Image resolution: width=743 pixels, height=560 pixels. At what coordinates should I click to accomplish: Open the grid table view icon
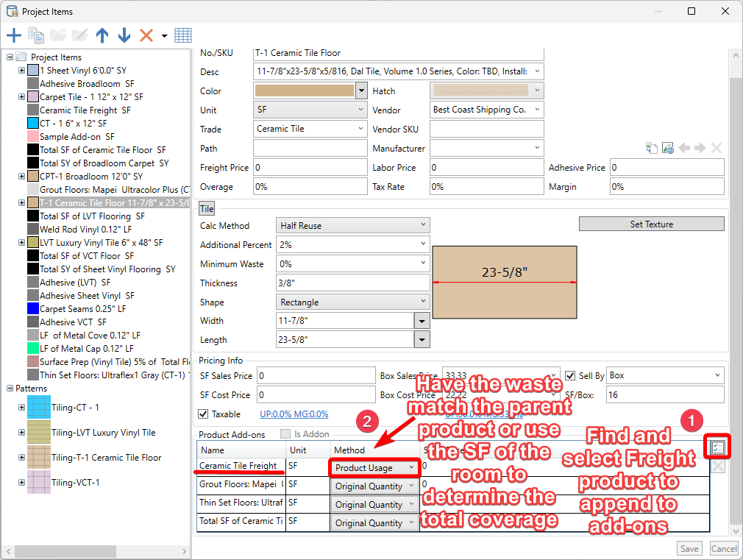[x=183, y=35]
